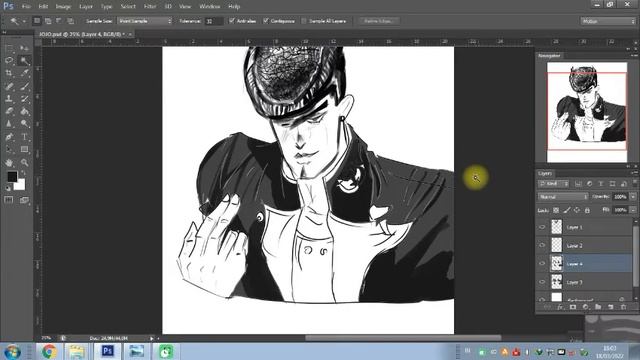Image resolution: width=640 pixels, height=360 pixels.
Task: Create a new layer
Action: (611, 307)
